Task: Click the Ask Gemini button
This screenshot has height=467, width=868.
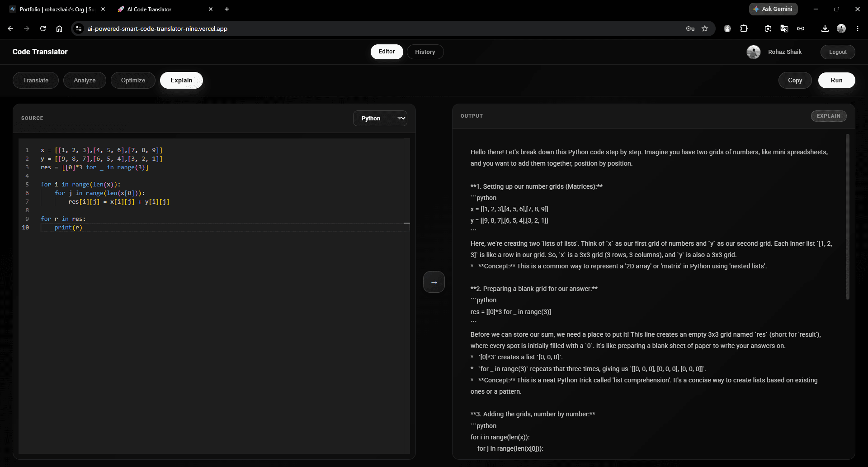Action: pos(773,9)
